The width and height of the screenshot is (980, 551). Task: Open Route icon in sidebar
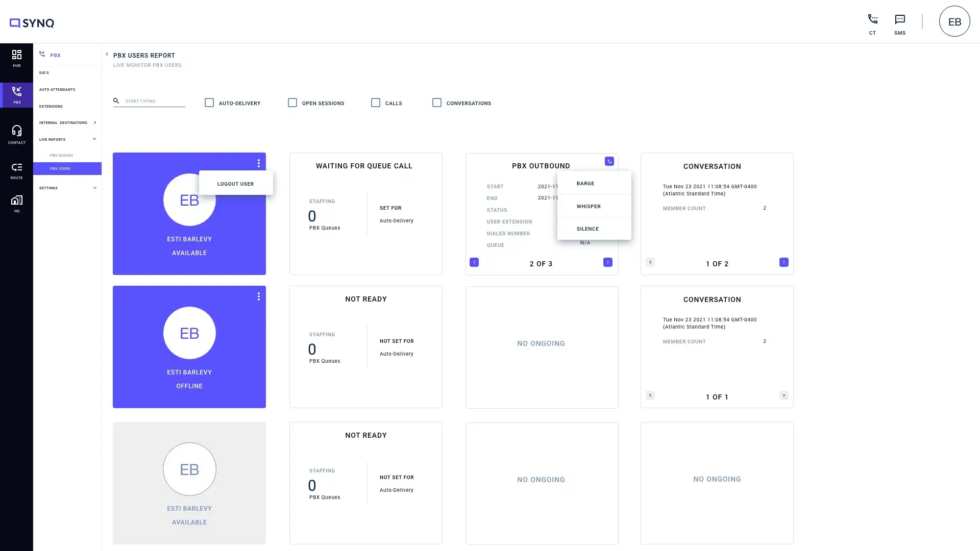17,171
